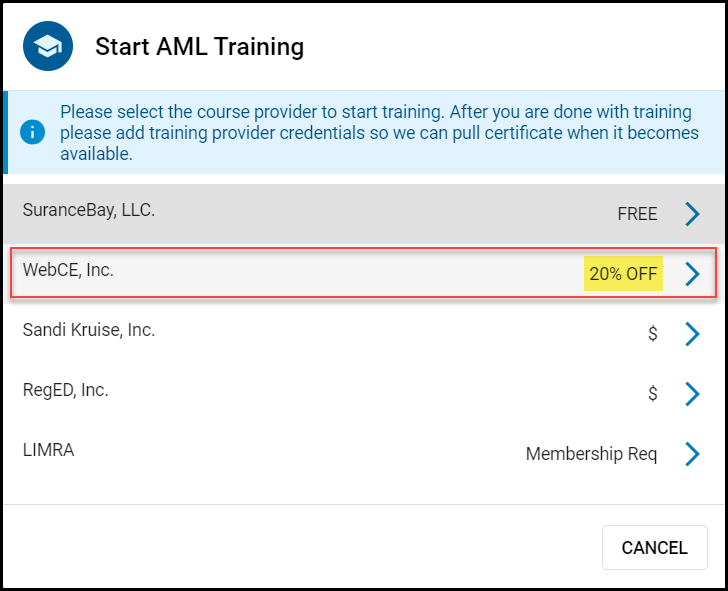Screen dimensions: 728x591
Task: Open the RegED, Inc. chevron arrow
Action: point(692,394)
